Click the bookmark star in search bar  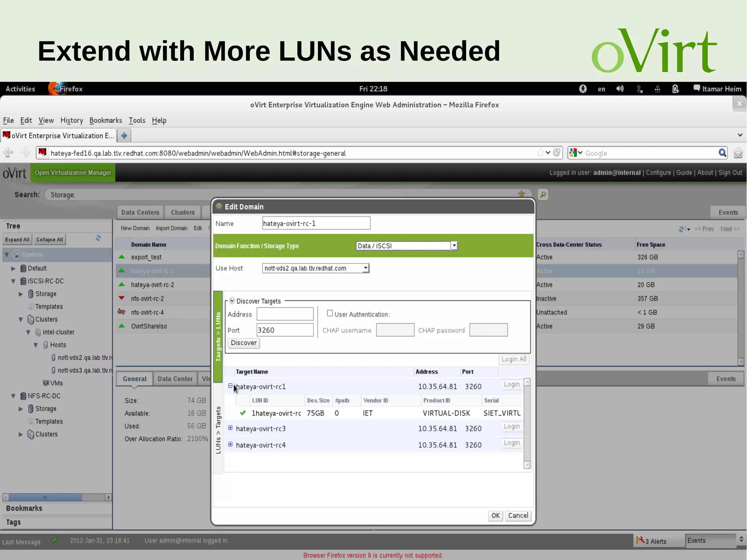coord(522,194)
